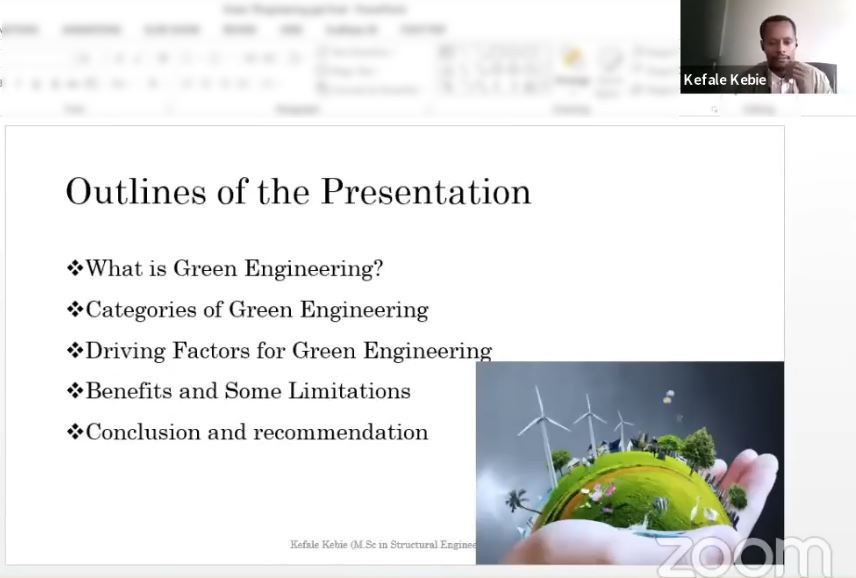Image resolution: width=856 pixels, height=578 pixels.
Task: Click the bullet 'Benefits and Some Limitations'
Action: [x=239, y=391]
